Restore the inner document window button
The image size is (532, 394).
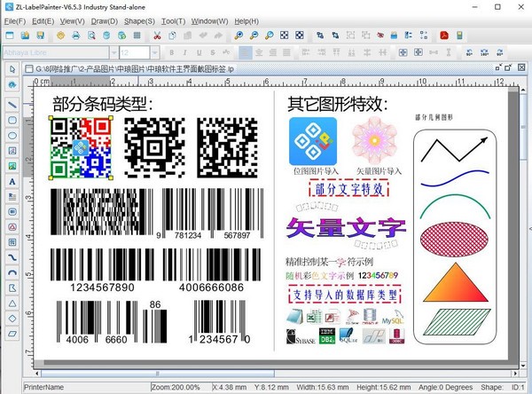point(508,68)
